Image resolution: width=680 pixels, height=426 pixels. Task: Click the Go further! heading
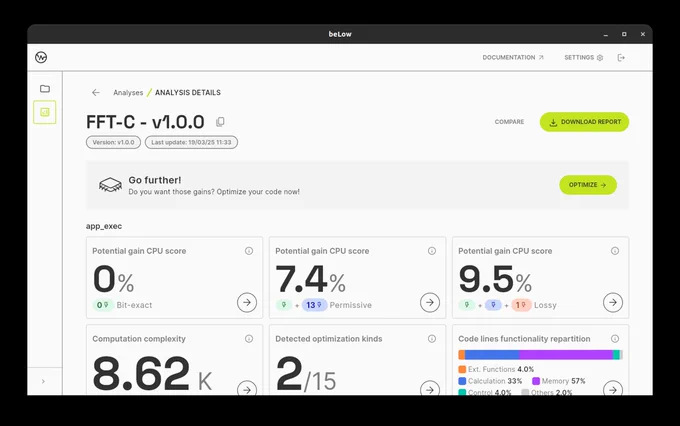(x=155, y=180)
